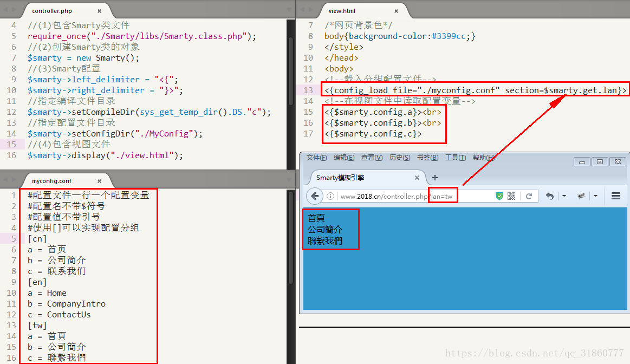Click the 公司簡介 text on the web page

324,230
